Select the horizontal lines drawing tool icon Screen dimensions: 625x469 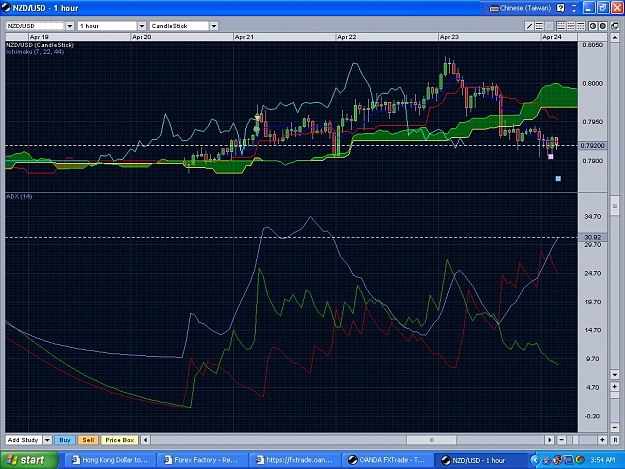coord(539,26)
